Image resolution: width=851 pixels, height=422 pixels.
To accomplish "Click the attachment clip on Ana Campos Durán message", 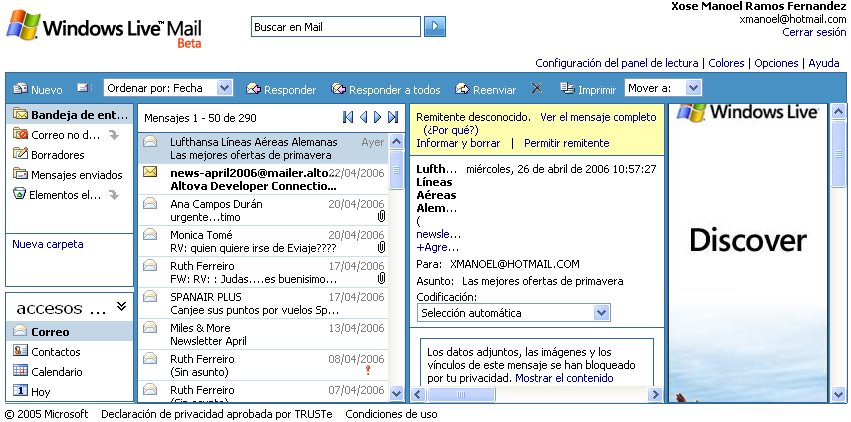I will click(382, 217).
